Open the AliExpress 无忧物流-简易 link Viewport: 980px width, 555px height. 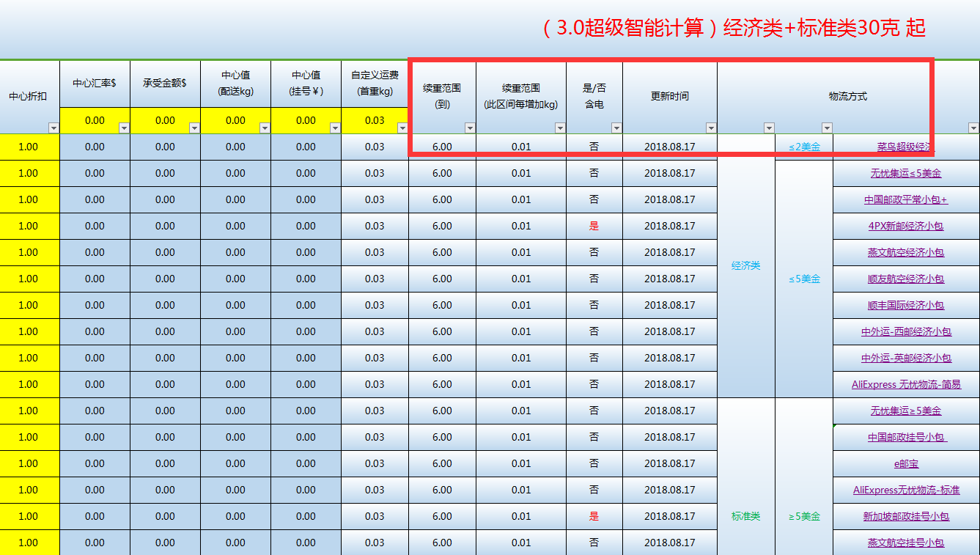906,385
